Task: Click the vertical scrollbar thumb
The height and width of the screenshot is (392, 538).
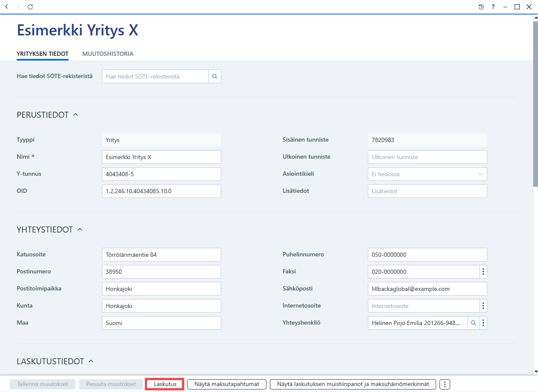Action: point(535,104)
